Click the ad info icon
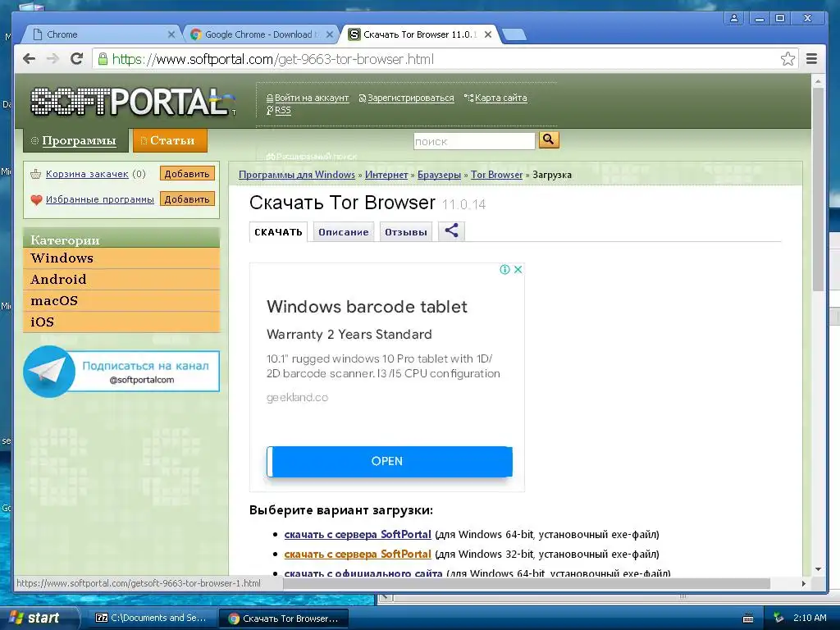The width and height of the screenshot is (840, 630). point(504,269)
